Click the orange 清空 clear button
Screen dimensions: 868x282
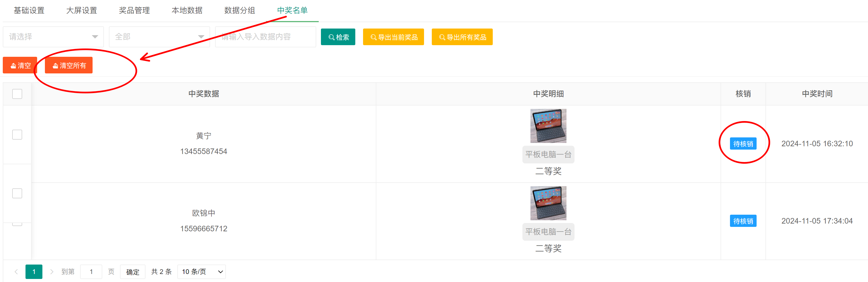pyautogui.click(x=20, y=65)
